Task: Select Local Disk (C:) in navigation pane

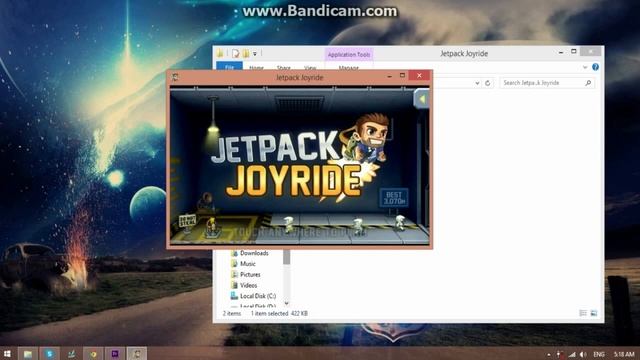Action: coord(253,296)
